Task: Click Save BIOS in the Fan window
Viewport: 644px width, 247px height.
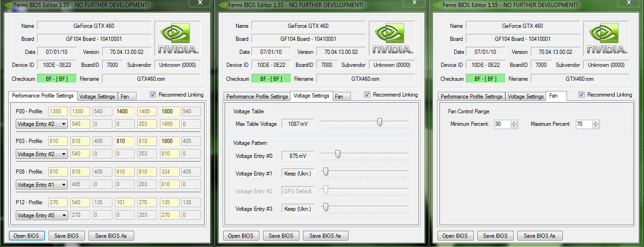Action: tap(495, 236)
